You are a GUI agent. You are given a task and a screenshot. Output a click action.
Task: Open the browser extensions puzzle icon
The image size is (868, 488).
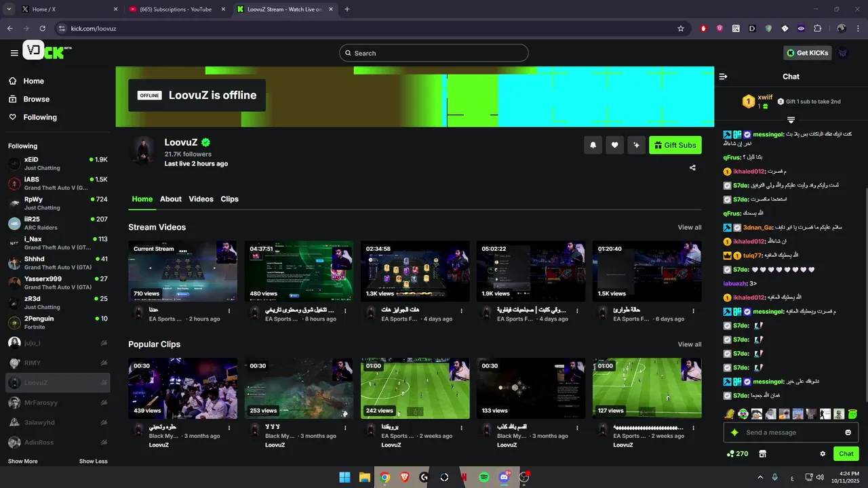[817, 28]
